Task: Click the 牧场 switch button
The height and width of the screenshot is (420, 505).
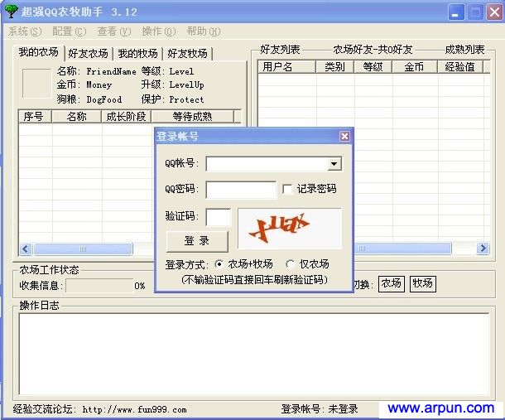Action: pos(422,283)
